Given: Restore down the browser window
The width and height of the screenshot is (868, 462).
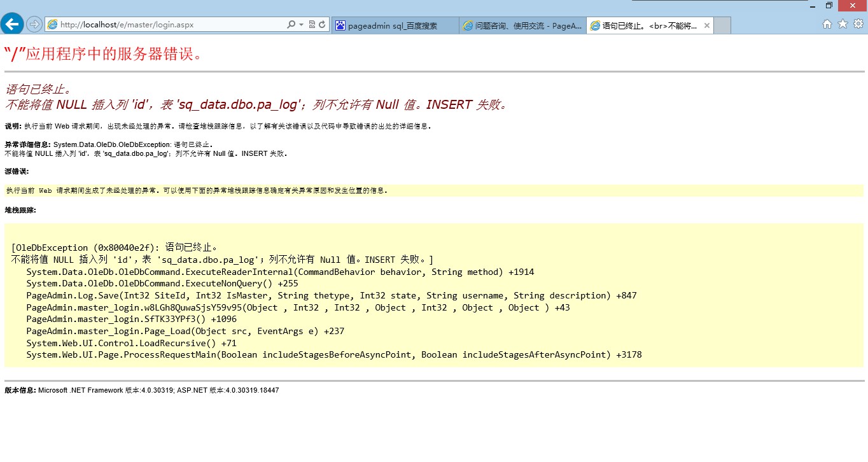Looking at the screenshot, I should (x=829, y=6).
